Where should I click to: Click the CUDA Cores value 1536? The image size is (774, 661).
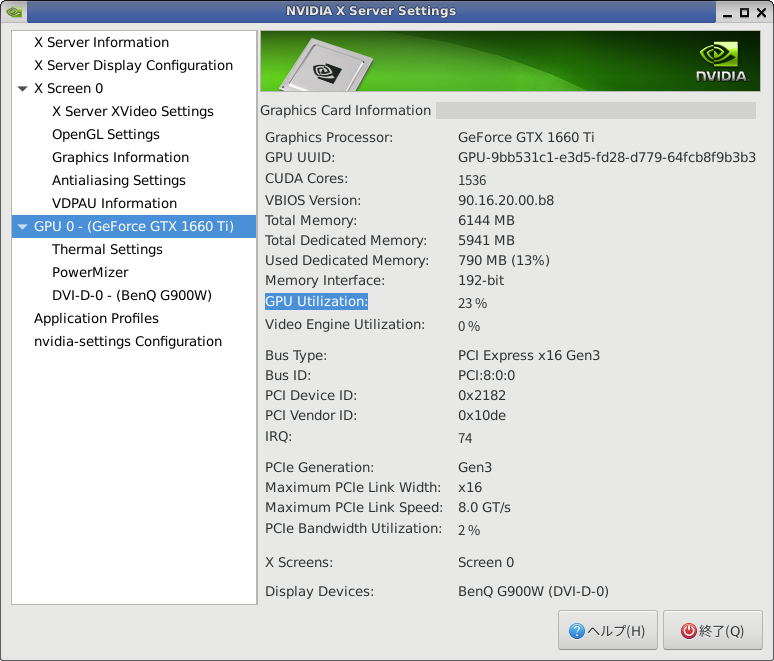472,180
